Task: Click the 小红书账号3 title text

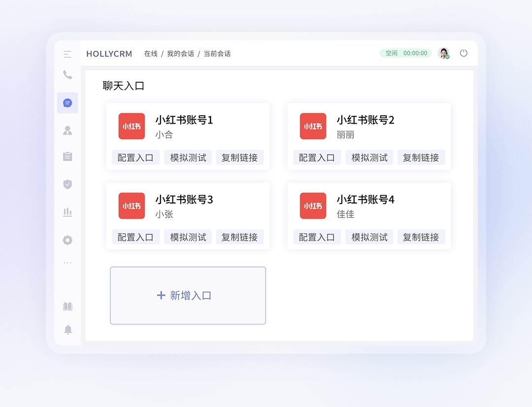Action: [184, 200]
